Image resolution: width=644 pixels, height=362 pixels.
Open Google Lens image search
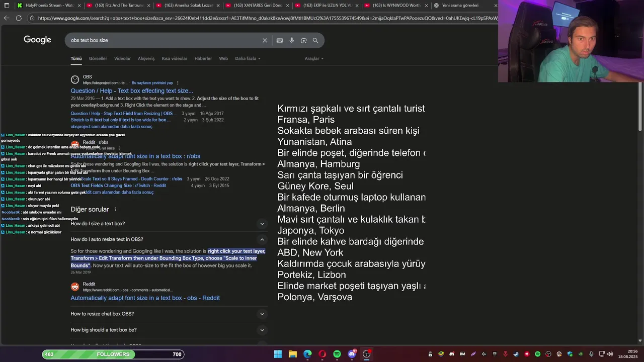coord(304,40)
